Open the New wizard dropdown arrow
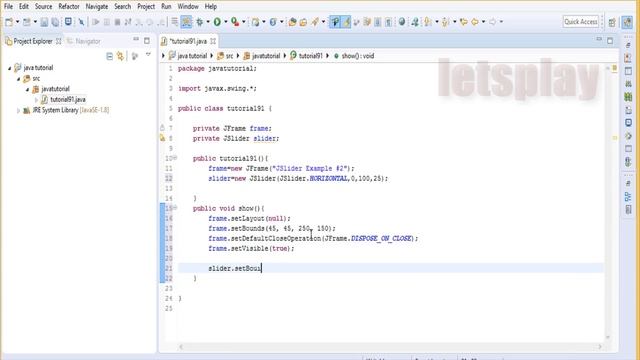640x360 pixels. point(18,22)
